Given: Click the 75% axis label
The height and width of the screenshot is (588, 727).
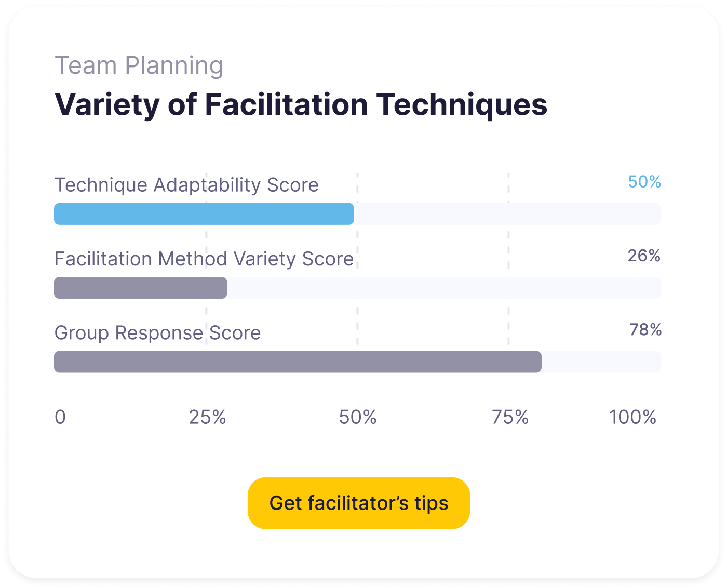Looking at the screenshot, I should (510, 417).
